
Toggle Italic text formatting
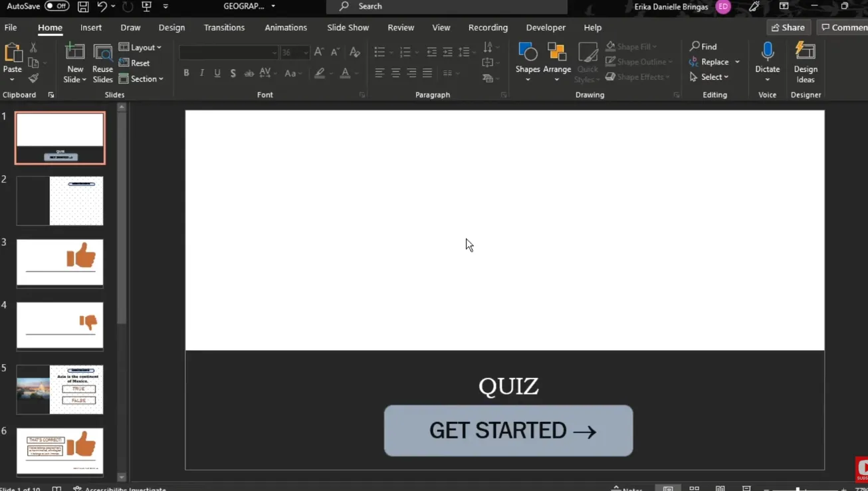(202, 73)
